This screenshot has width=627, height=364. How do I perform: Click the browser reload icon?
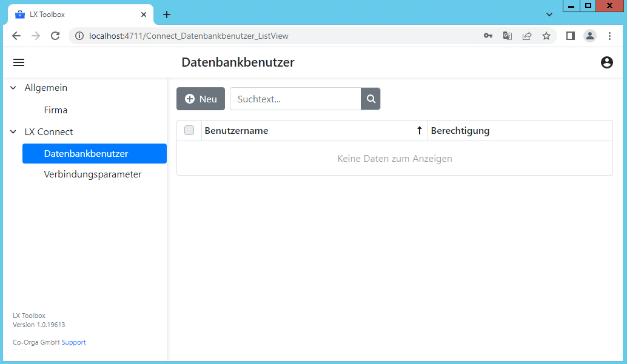[x=55, y=36]
